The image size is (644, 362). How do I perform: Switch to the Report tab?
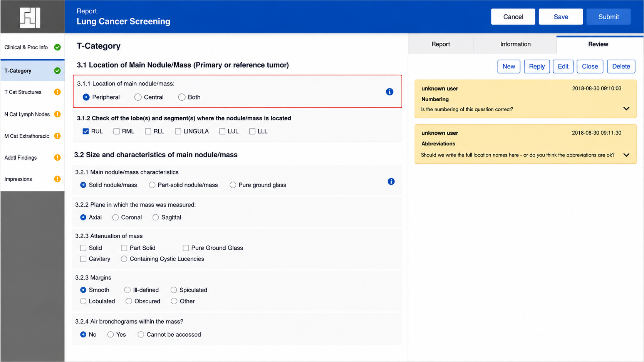[x=441, y=44]
